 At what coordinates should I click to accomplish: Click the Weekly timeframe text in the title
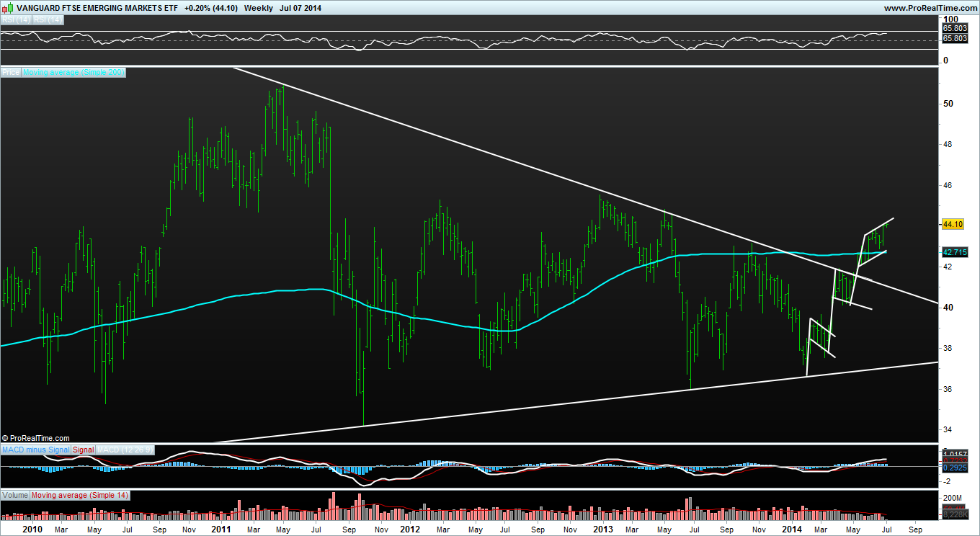258,8
